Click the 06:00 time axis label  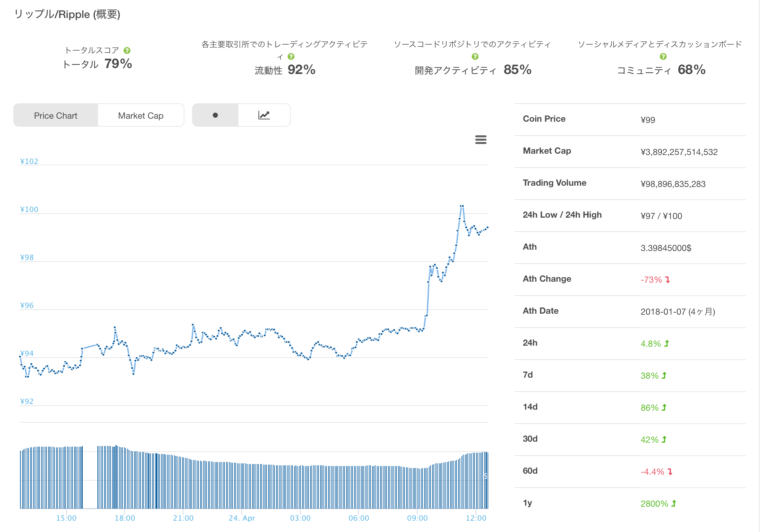pyautogui.click(x=359, y=518)
